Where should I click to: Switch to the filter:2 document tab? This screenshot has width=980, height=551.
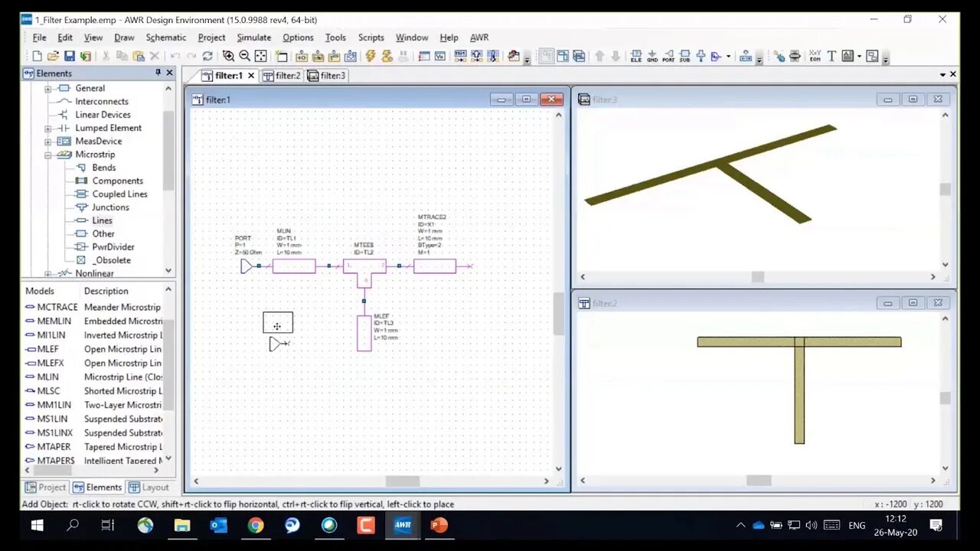click(x=282, y=75)
